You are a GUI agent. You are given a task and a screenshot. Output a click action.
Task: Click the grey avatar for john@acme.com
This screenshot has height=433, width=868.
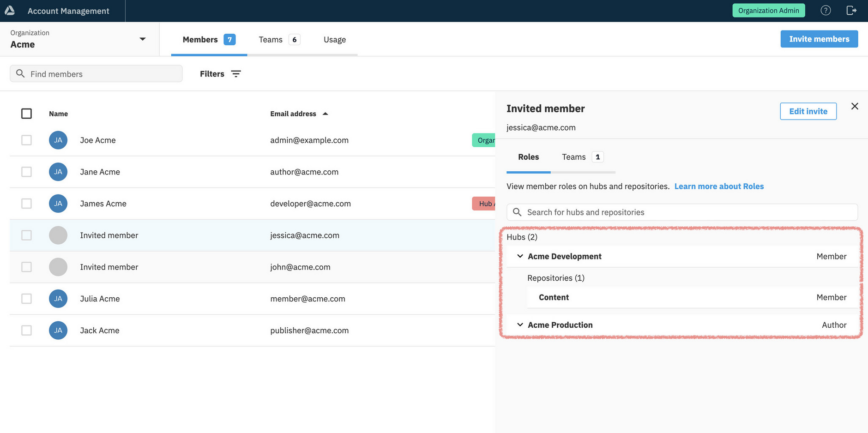(58, 267)
